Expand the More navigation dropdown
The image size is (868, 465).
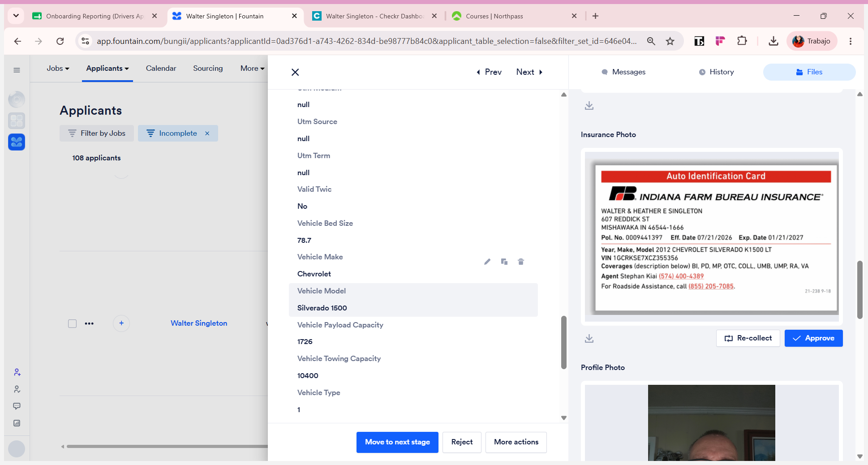coord(253,68)
